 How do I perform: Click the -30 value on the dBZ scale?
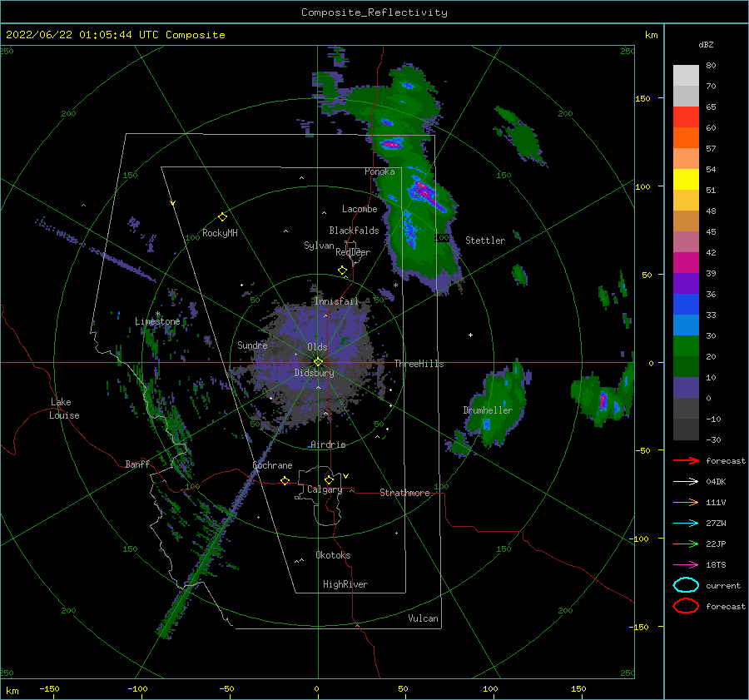[x=713, y=439]
